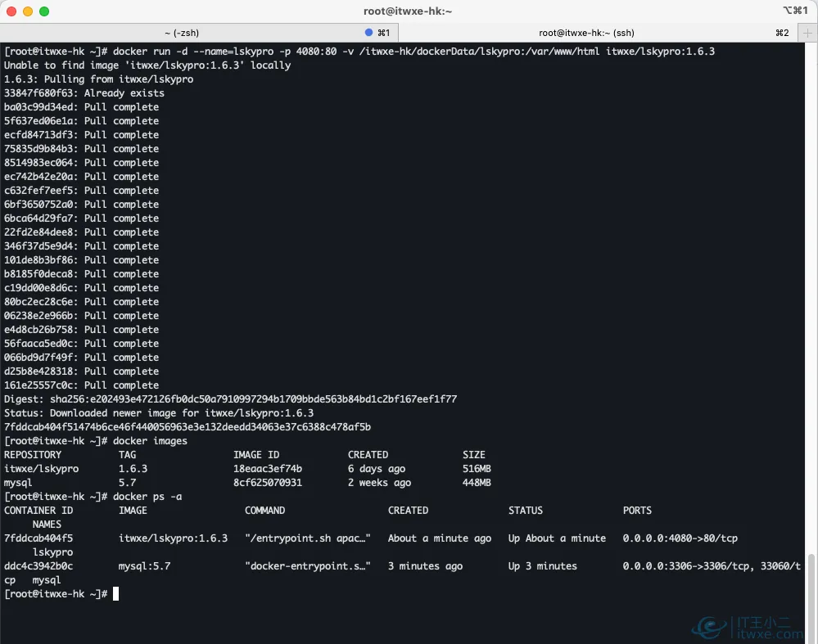
Task: Focus the cursor at the last prompt
Action: pyautogui.click(x=116, y=593)
